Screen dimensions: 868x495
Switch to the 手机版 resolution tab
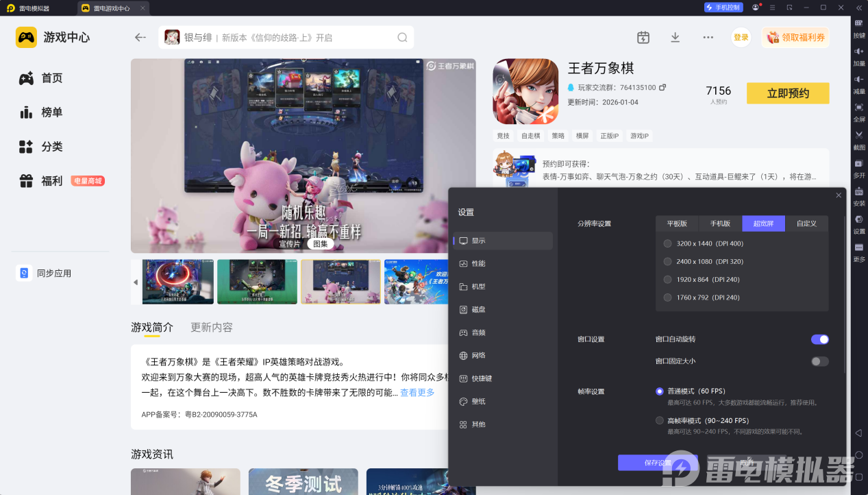pyautogui.click(x=719, y=224)
